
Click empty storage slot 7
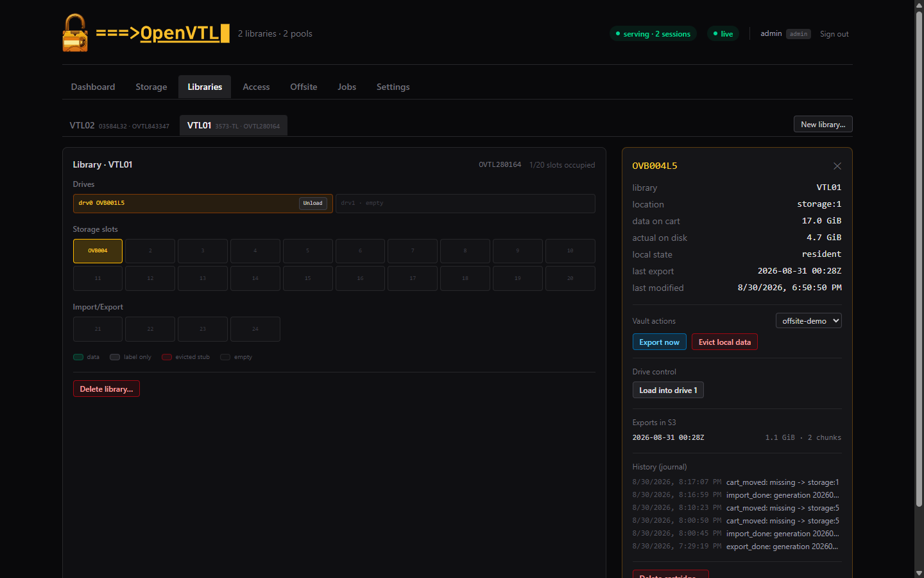[413, 251]
